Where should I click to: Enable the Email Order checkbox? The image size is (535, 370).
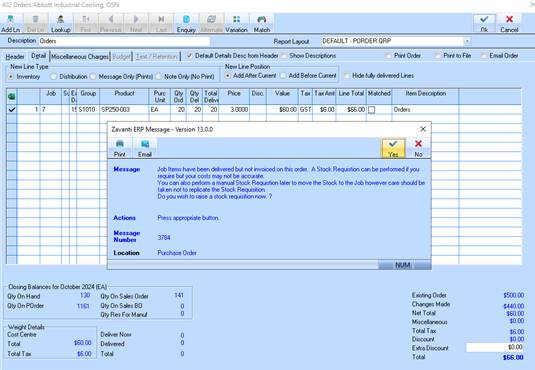(483, 56)
